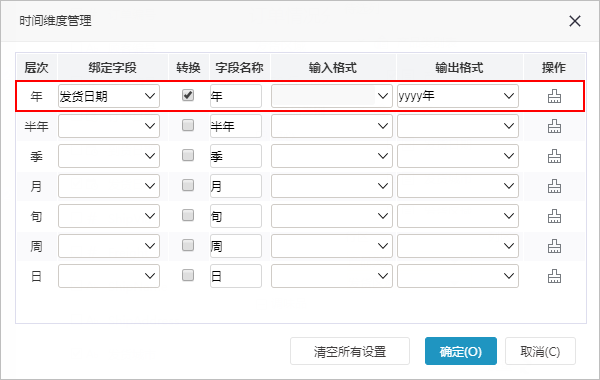Click the 字段名称 field containing 季
The width and height of the screenshot is (600, 380).
coord(236,156)
